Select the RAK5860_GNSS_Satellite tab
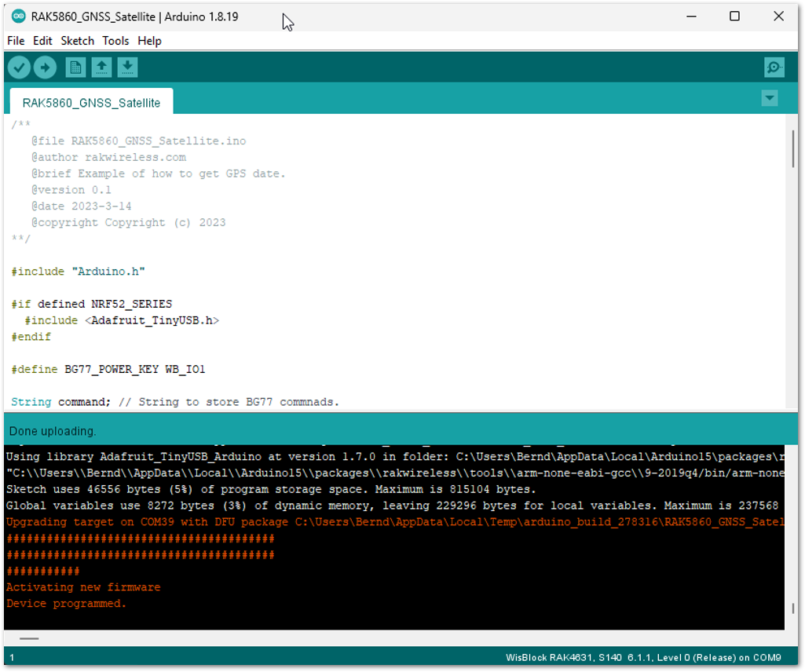Image resolution: width=805 pixels, height=672 pixels. pos(91,103)
